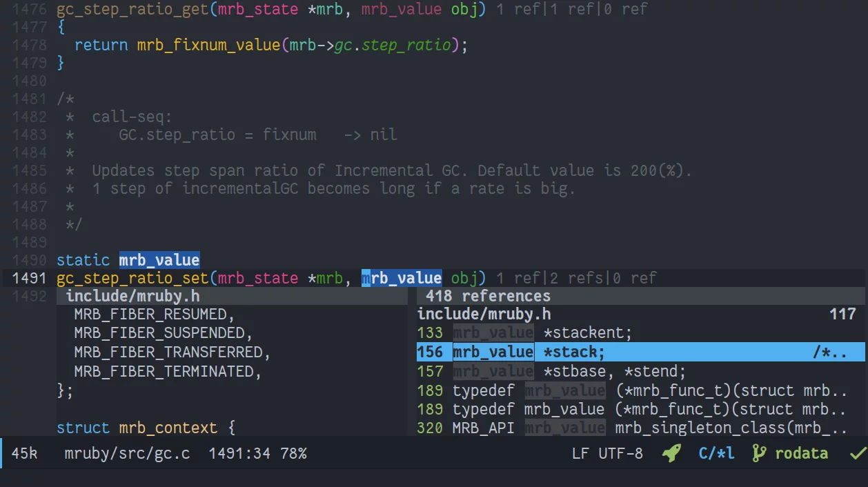Screen dimensions: 868x487
Task: Click the 78% scroll position indicator
Action: 293,453
